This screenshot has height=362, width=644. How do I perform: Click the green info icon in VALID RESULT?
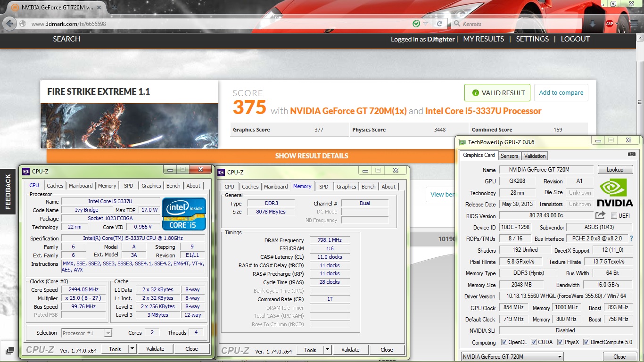point(475,93)
